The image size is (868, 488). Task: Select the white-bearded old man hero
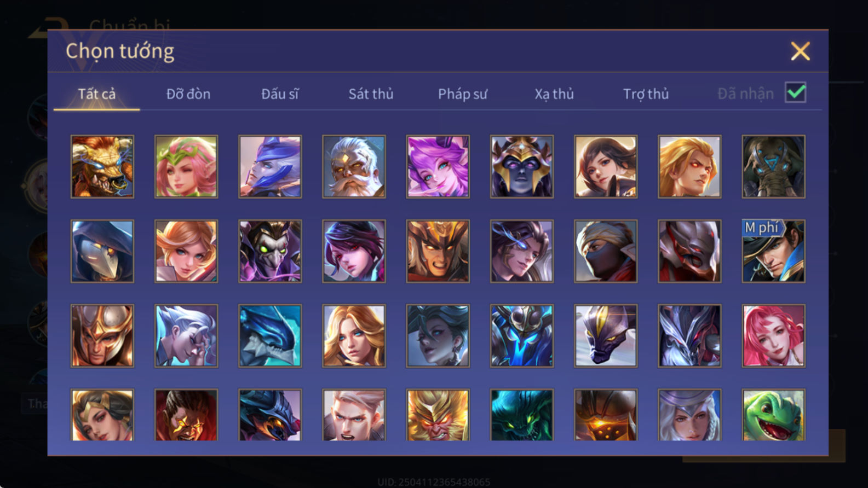tap(354, 166)
